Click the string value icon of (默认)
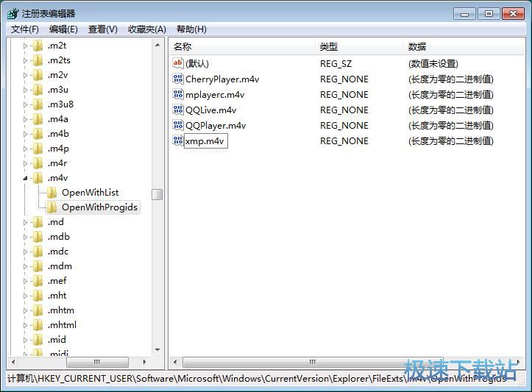The height and width of the screenshot is (392, 532). 178,63
